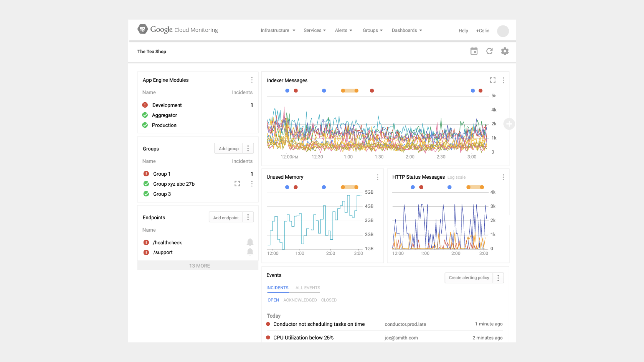The width and height of the screenshot is (644, 362).
Task: Click the Add group button
Action: [x=228, y=148]
